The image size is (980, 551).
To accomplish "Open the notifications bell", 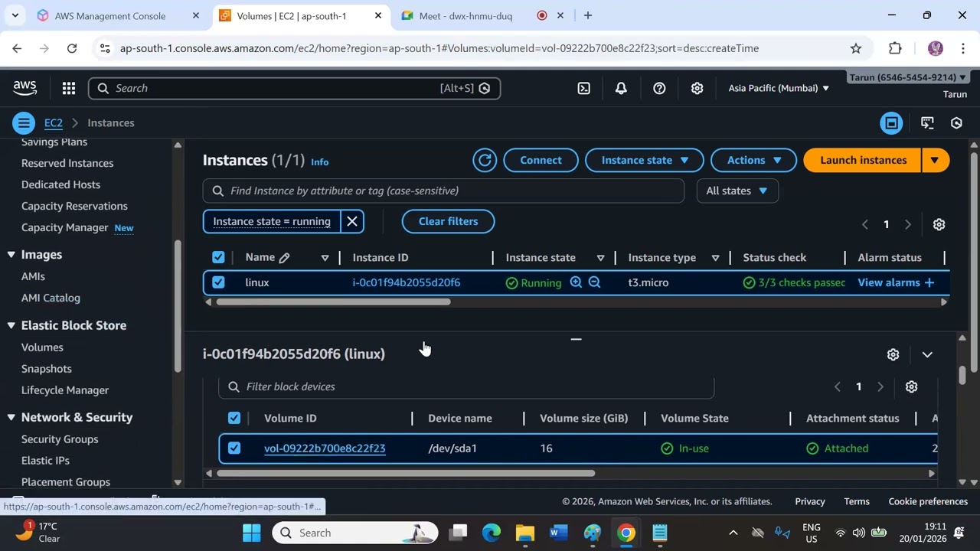I will click(x=621, y=88).
